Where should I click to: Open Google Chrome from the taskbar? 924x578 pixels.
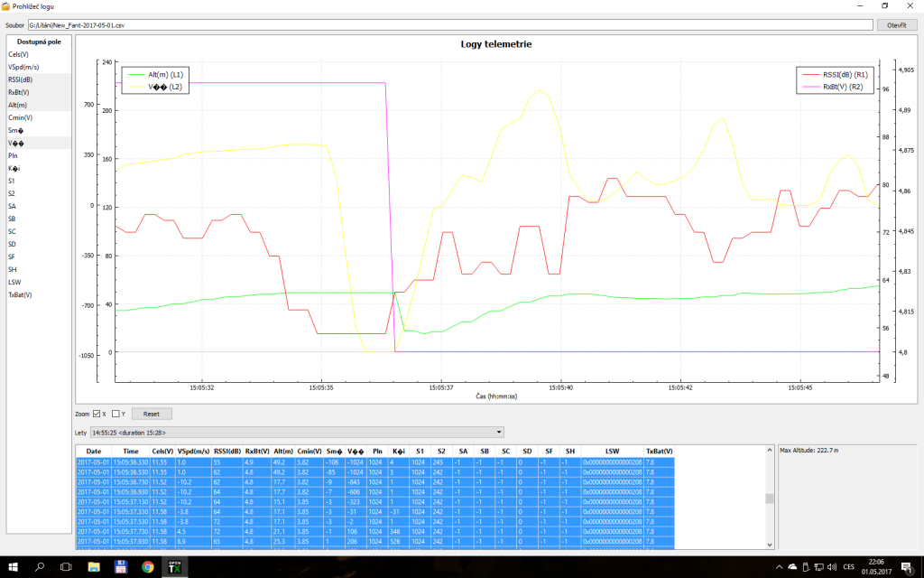pyautogui.click(x=147, y=567)
